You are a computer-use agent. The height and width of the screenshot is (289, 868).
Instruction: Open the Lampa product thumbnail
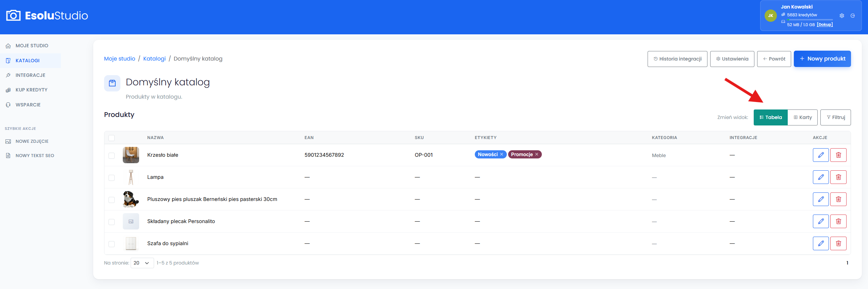(x=131, y=177)
